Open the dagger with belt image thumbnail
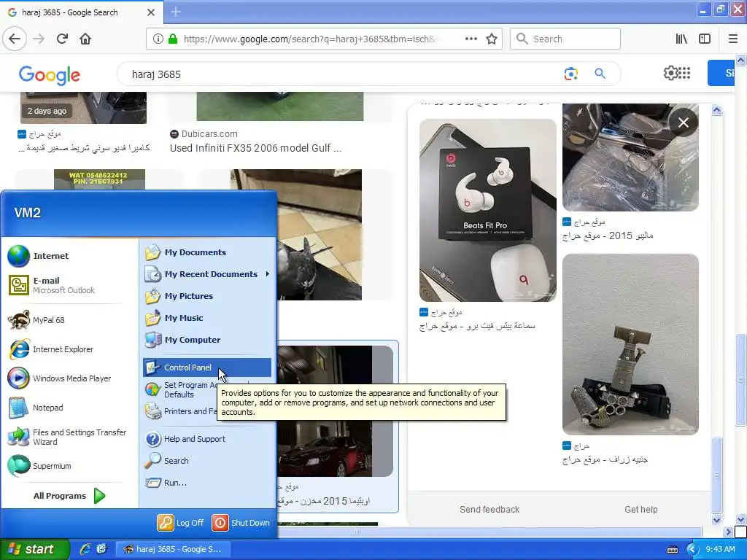Image resolution: width=747 pixels, height=560 pixels. coord(630,344)
